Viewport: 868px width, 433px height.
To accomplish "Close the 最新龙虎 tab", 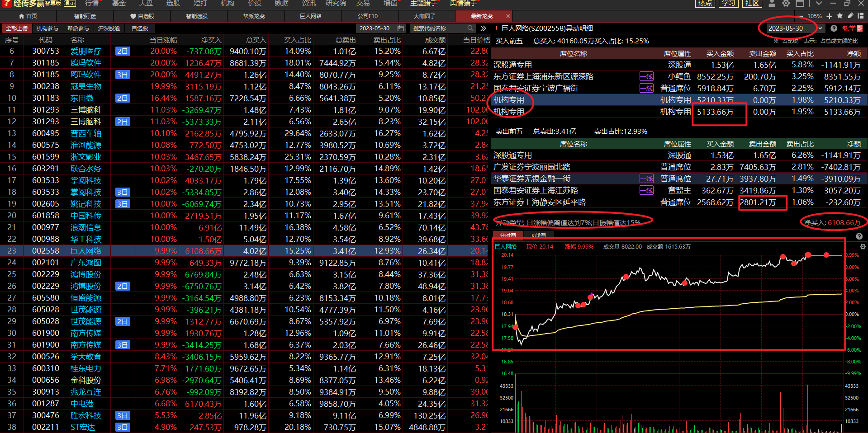I will pos(508,16).
